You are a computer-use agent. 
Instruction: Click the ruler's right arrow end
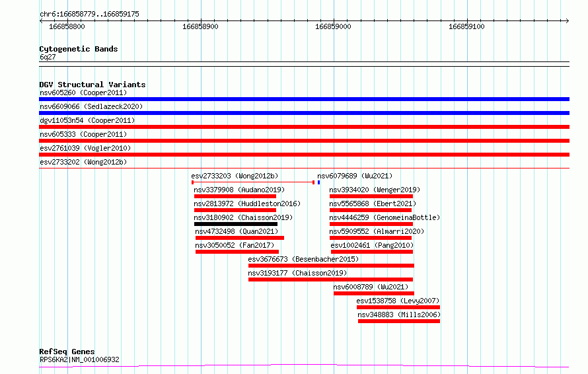click(x=568, y=20)
